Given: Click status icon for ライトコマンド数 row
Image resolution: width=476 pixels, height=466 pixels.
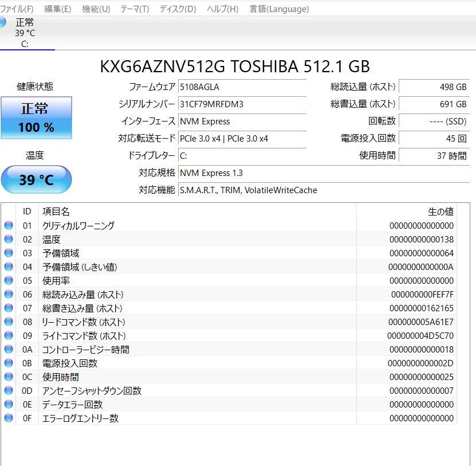Looking at the screenshot, I should coord(9,336).
